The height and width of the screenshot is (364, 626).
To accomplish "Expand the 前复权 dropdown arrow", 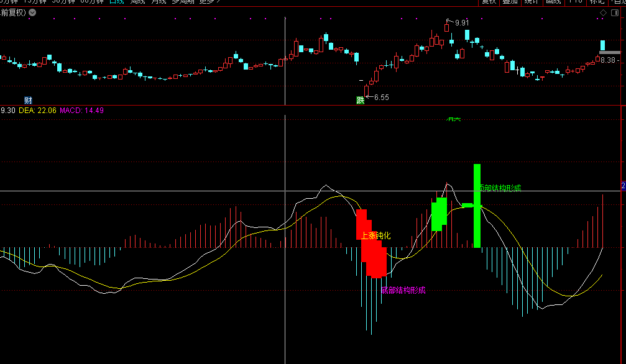I will 32,13.
